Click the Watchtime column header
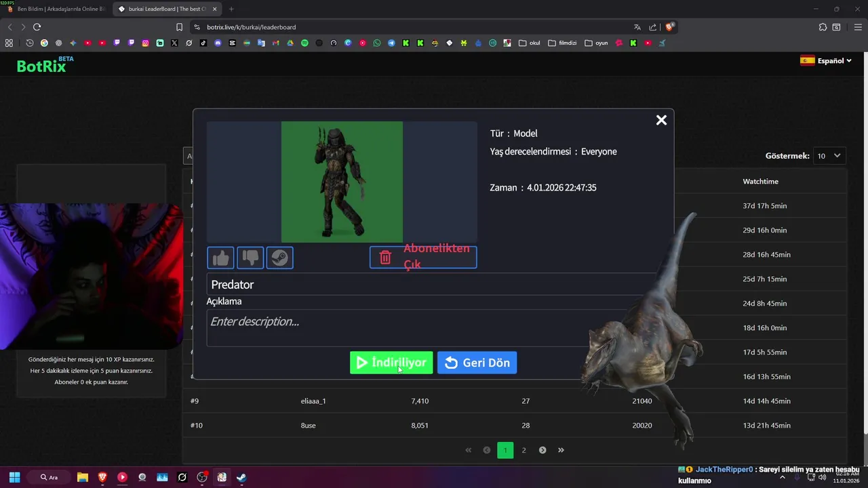The width and height of the screenshot is (868, 488). point(760,182)
